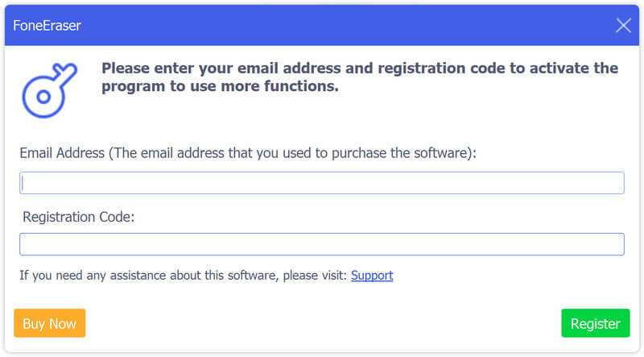Close the FoneEraser registration dialog
Screen dimensions: 644x357
pos(623,25)
